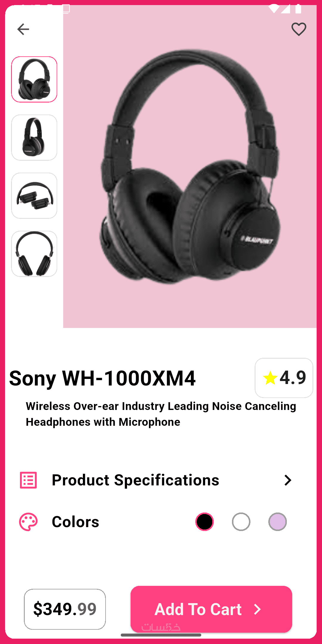Tap the Wi-Fi status bar icon
Viewport: 322px width, 644px height.
pyautogui.click(x=273, y=9)
